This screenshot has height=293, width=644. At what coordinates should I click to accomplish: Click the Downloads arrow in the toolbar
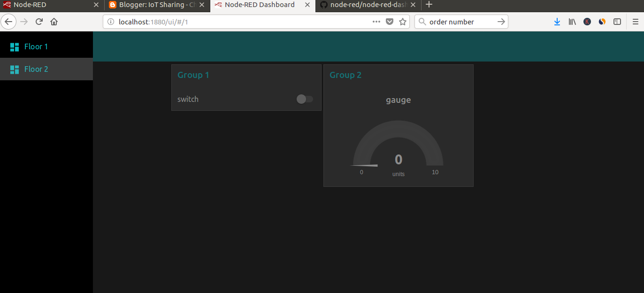click(x=557, y=22)
